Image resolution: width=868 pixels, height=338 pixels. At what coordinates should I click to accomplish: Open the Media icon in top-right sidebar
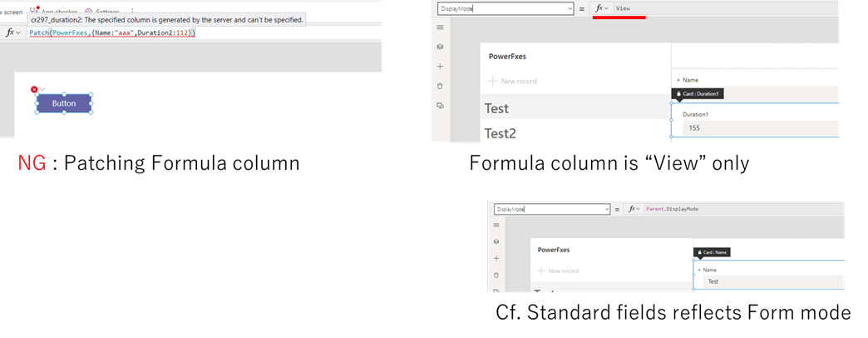pyautogui.click(x=440, y=105)
